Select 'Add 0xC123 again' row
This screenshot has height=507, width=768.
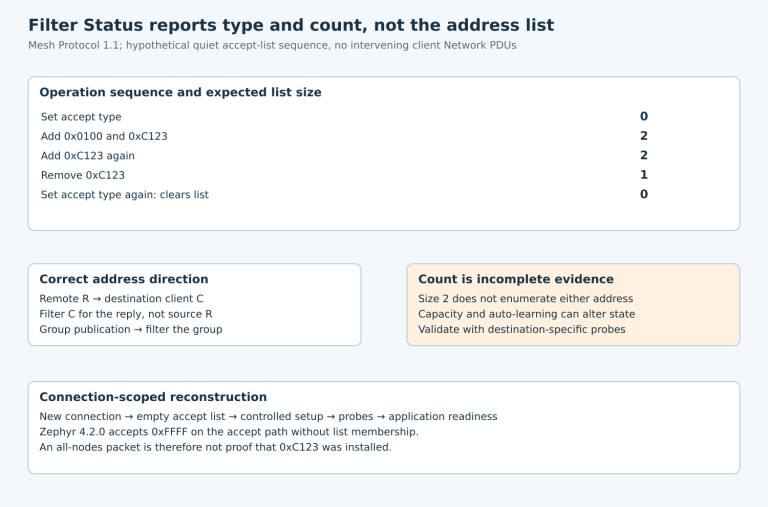88,156
